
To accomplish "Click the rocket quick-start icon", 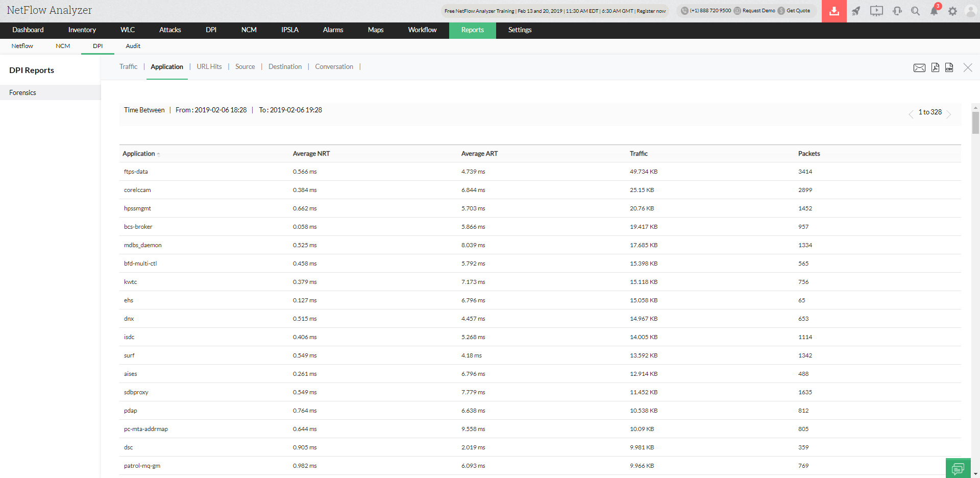I will point(856,11).
